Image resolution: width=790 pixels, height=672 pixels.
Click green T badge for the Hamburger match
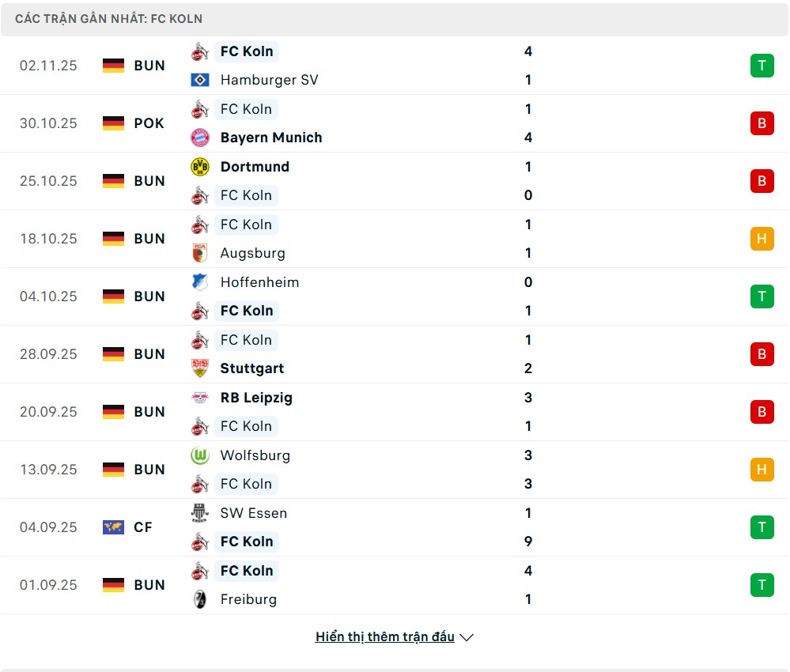tap(762, 66)
